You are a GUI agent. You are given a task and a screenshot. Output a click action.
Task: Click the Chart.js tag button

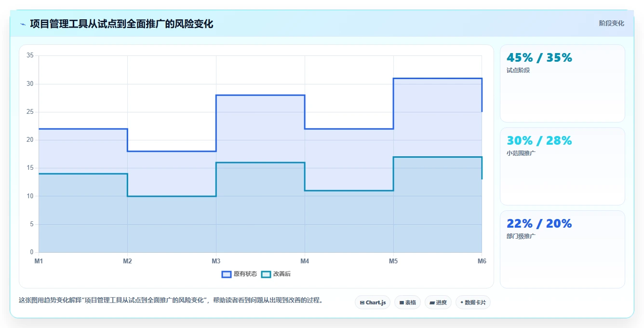click(x=373, y=302)
